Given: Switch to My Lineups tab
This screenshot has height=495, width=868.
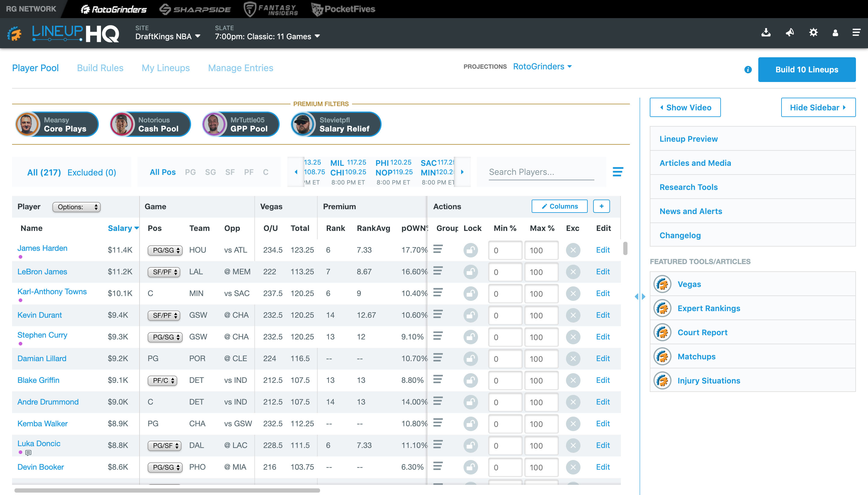Looking at the screenshot, I should tap(166, 68).
